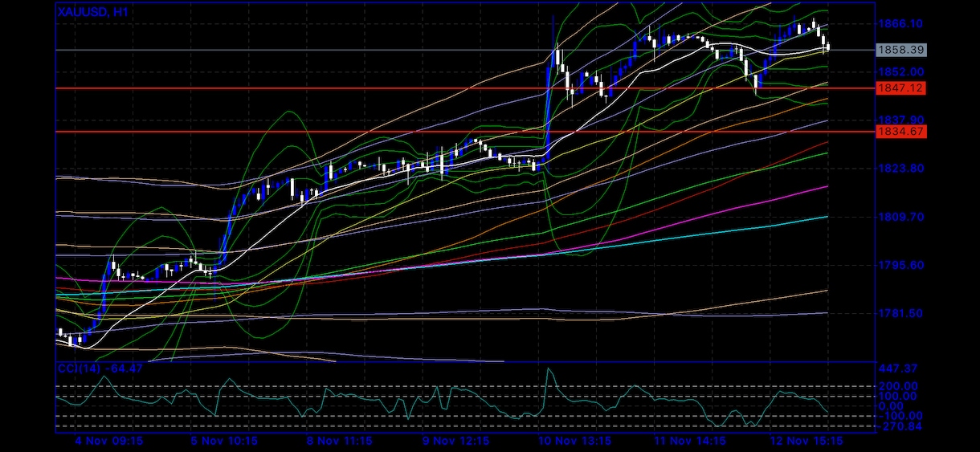
Task: Click the 200.00 CCI scale value
Action: click(900, 386)
